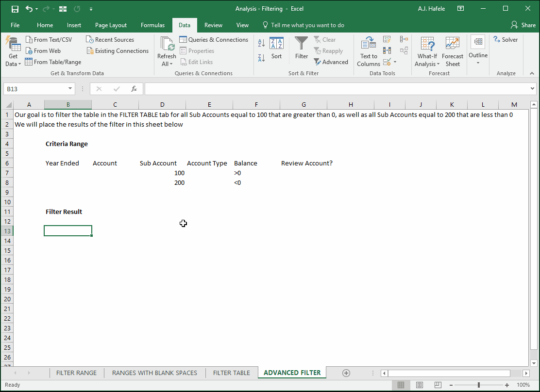Switch to the Review tab

(213, 25)
